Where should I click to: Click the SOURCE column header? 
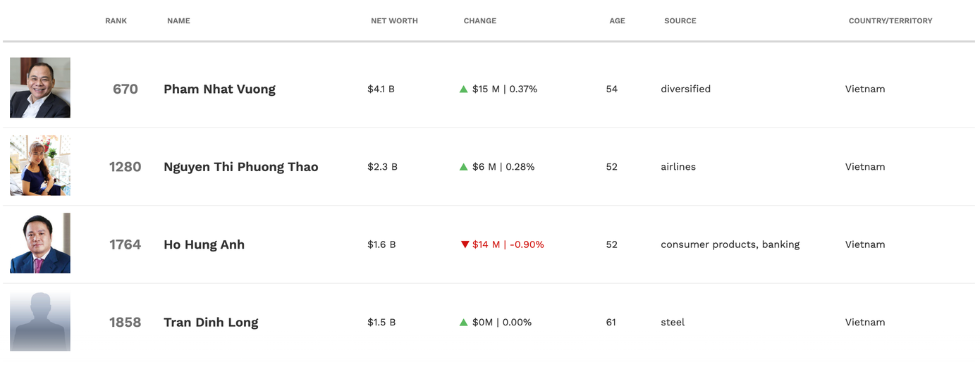coord(680,21)
